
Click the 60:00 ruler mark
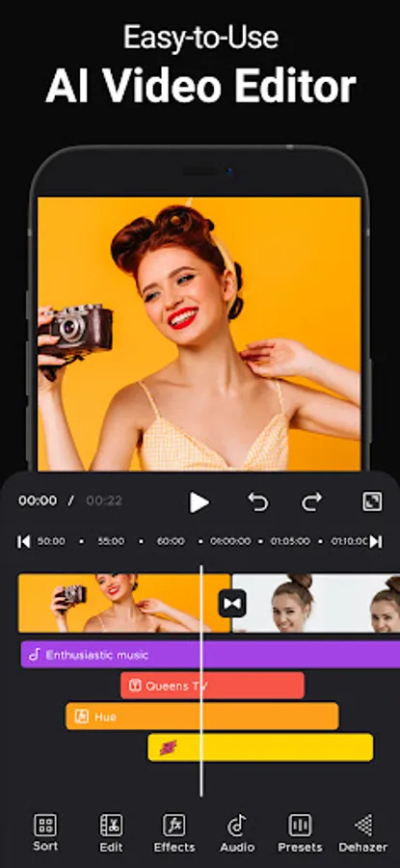(171, 541)
